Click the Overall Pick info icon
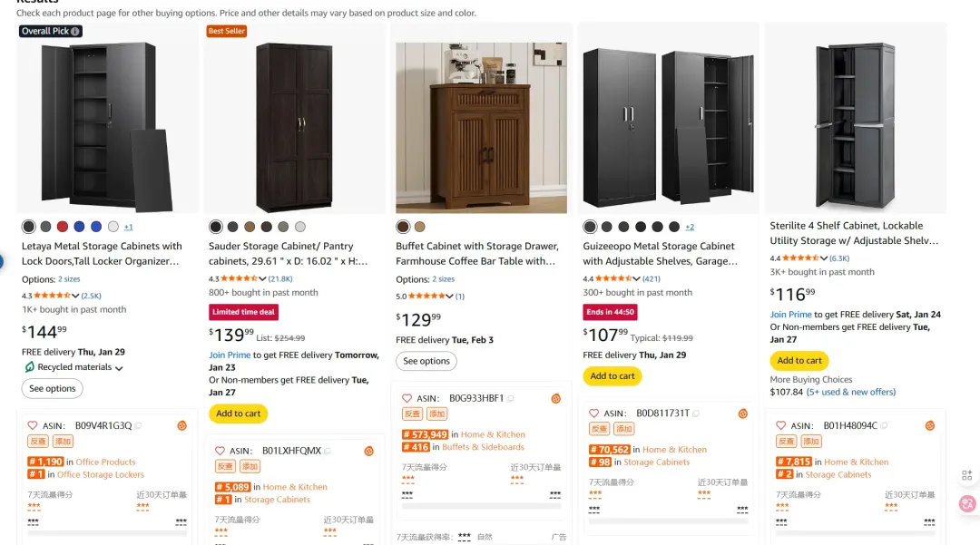The width and height of the screenshot is (980, 545). tap(76, 31)
